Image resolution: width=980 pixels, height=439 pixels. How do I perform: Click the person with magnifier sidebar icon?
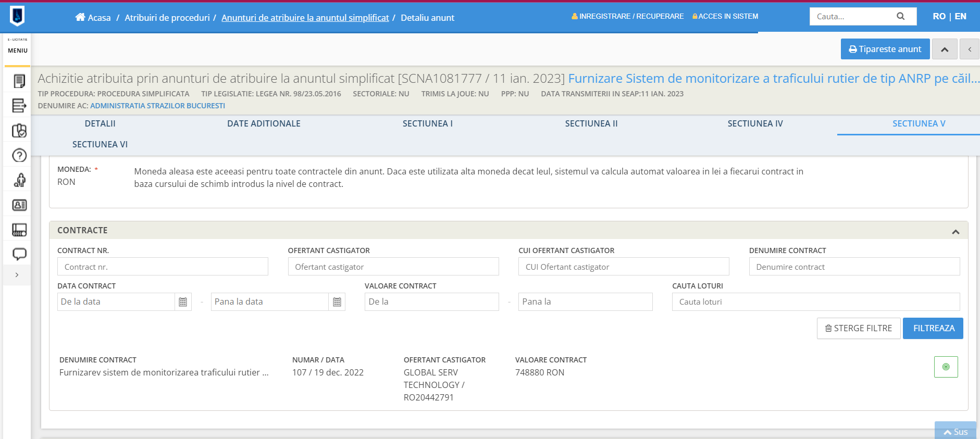pyautogui.click(x=19, y=180)
